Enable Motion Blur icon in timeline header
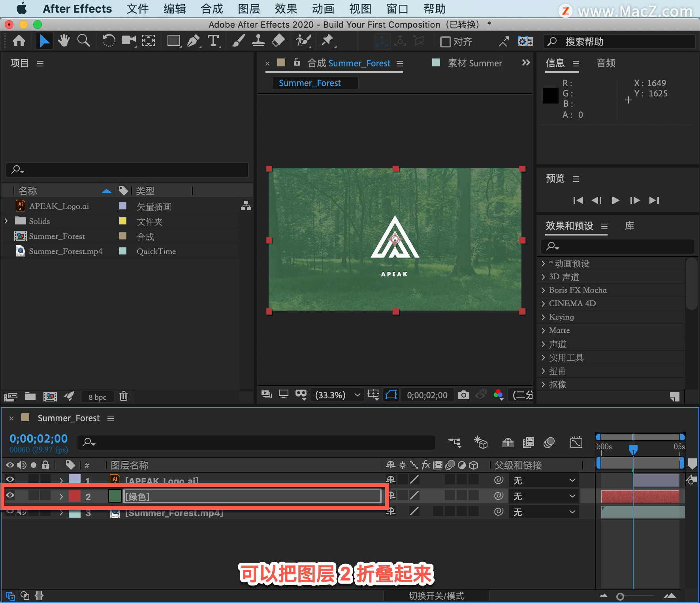This screenshot has width=700, height=603. pos(549,442)
